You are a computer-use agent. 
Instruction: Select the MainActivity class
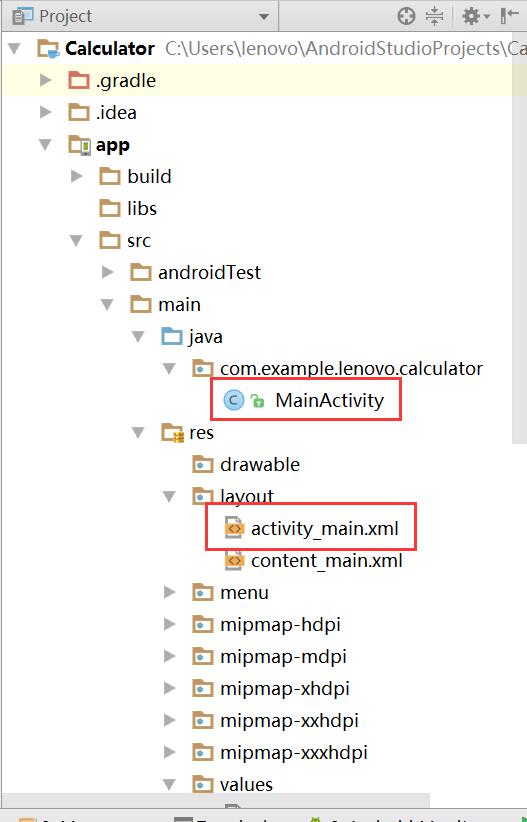[x=329, y=401]
